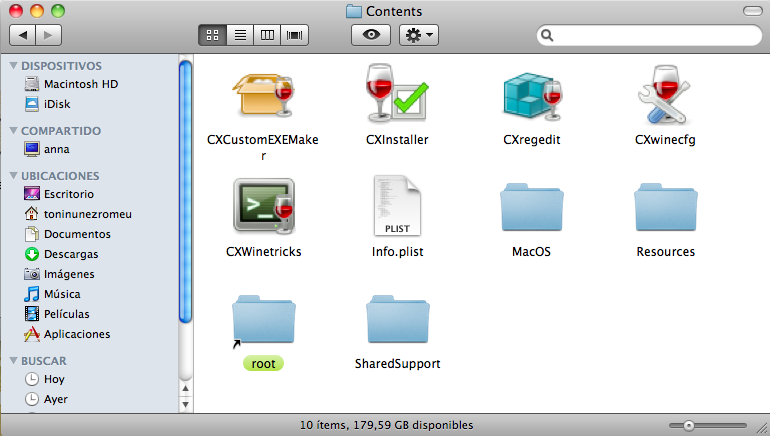Click the magnifying glass search icon
770x436 pixels.
547,35
